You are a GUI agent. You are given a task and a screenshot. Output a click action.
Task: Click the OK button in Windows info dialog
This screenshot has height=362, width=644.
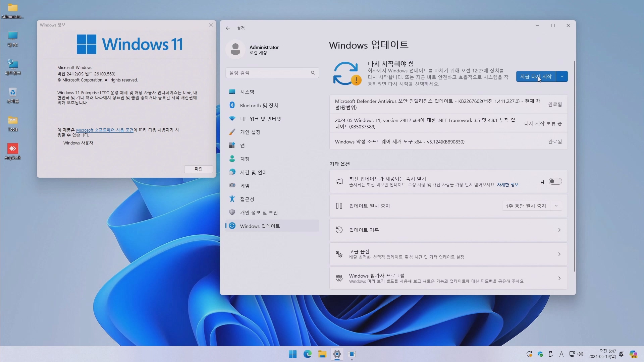point(198,169)
